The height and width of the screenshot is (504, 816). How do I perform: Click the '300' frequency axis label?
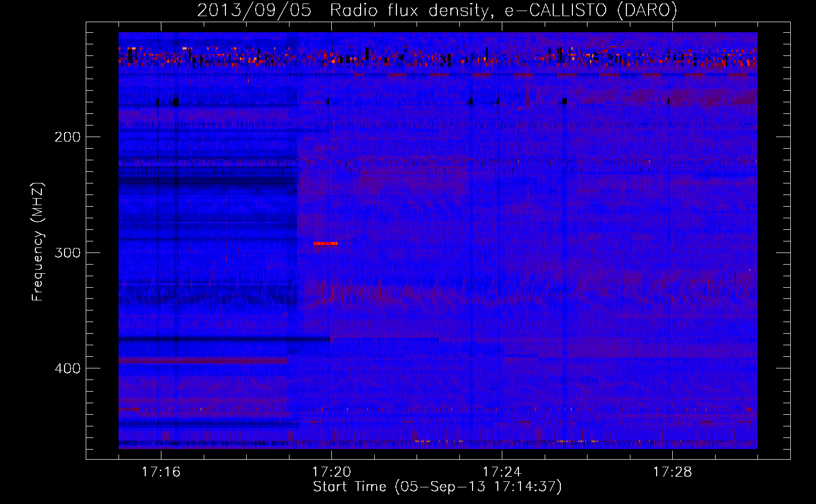point(67,253)
